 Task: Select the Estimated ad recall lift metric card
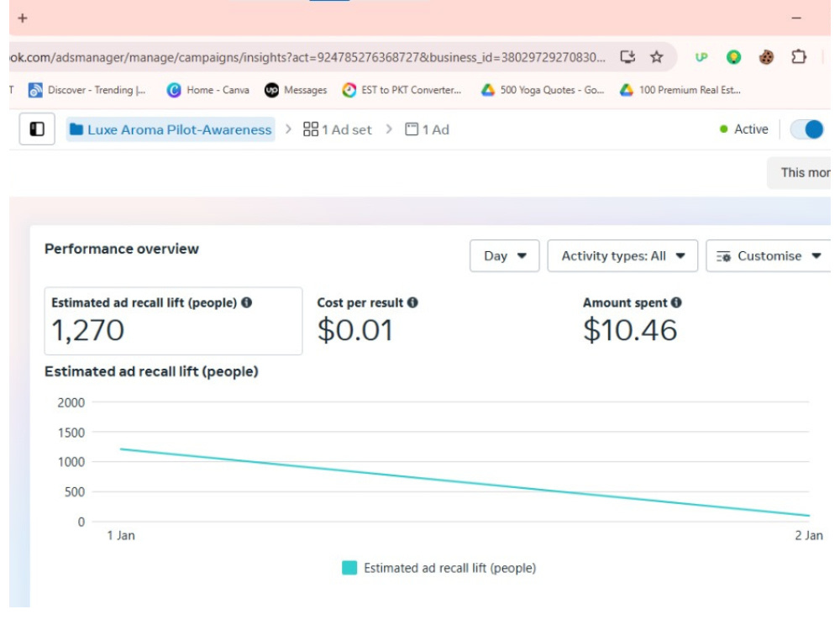click(173, 321)
